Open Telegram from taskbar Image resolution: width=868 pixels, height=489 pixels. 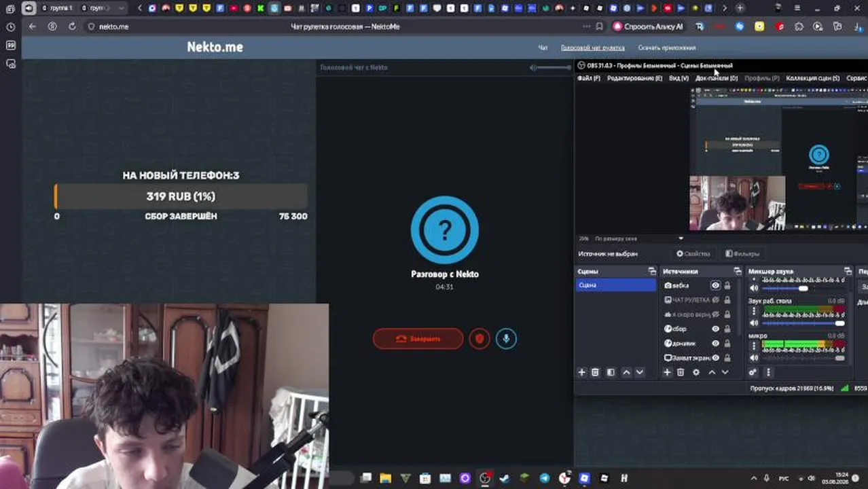point(545,478)
